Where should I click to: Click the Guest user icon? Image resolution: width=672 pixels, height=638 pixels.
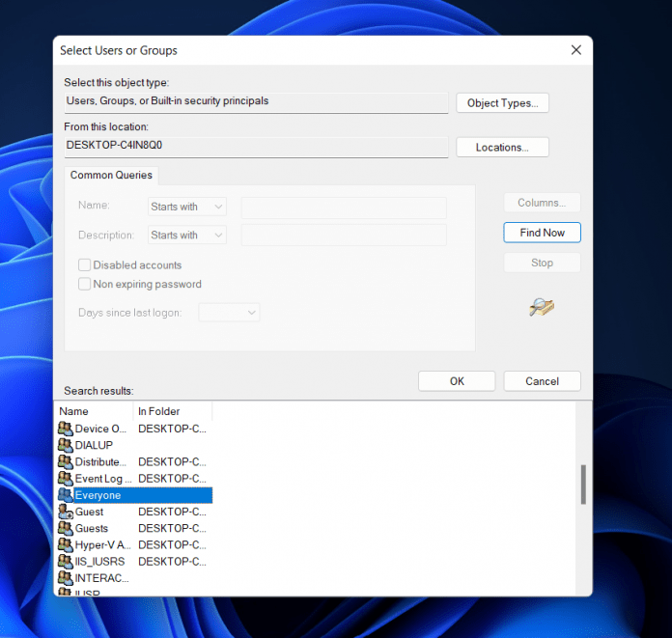click(x=66, y=512)
